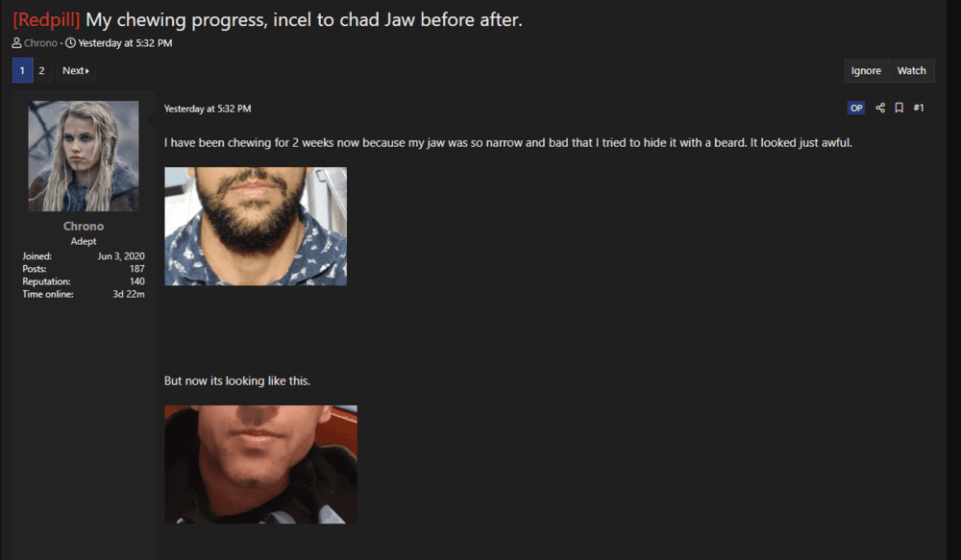Select page 1 in the pagination
The image size is (961, 560).
click(23, 70)
